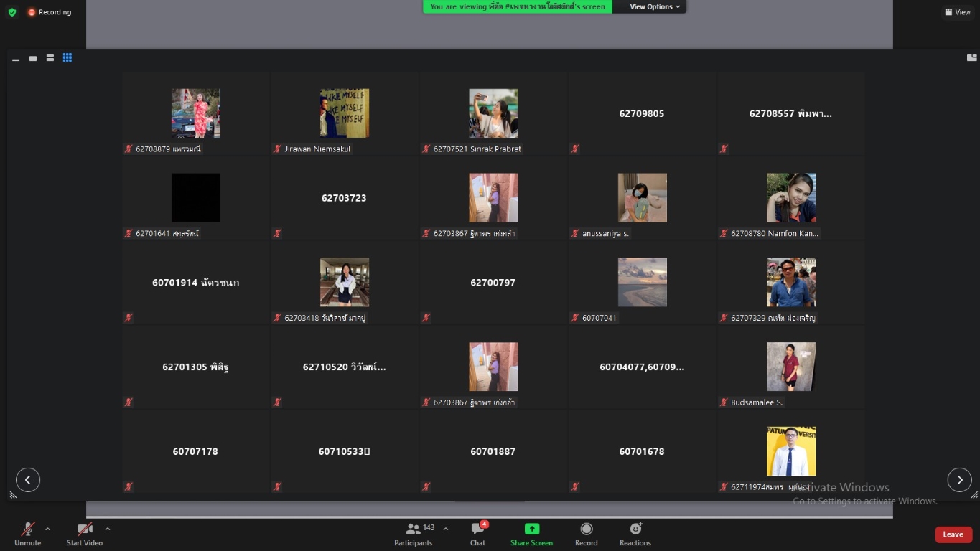Go to the next page of participants
Viewport: 980px width, 551px height.
(x=959, y=479)
